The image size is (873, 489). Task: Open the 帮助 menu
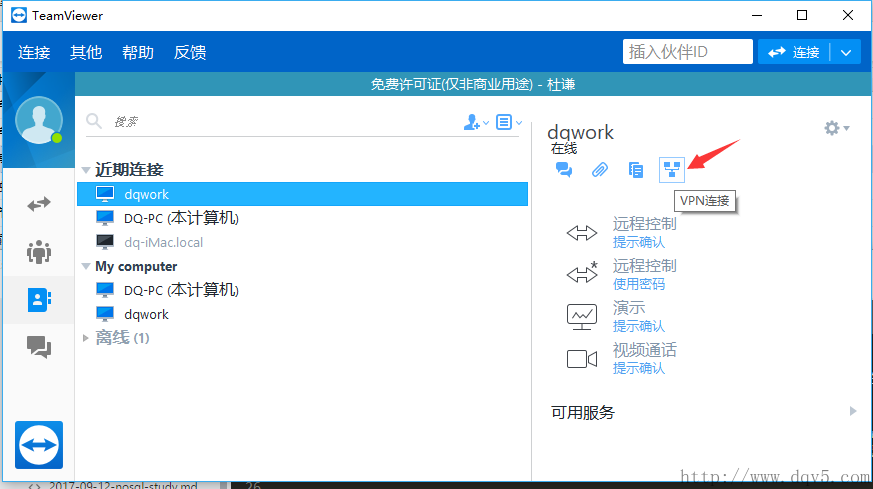(x=138, y=52)
